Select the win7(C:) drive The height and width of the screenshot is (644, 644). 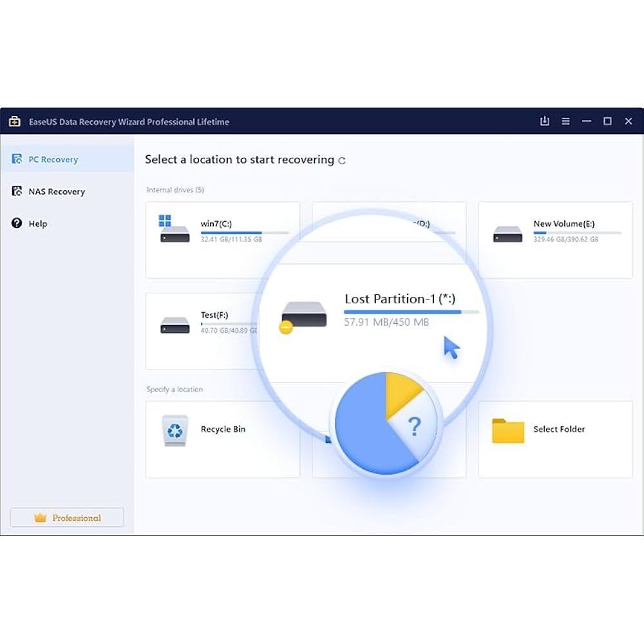click(x=223, y=240)
